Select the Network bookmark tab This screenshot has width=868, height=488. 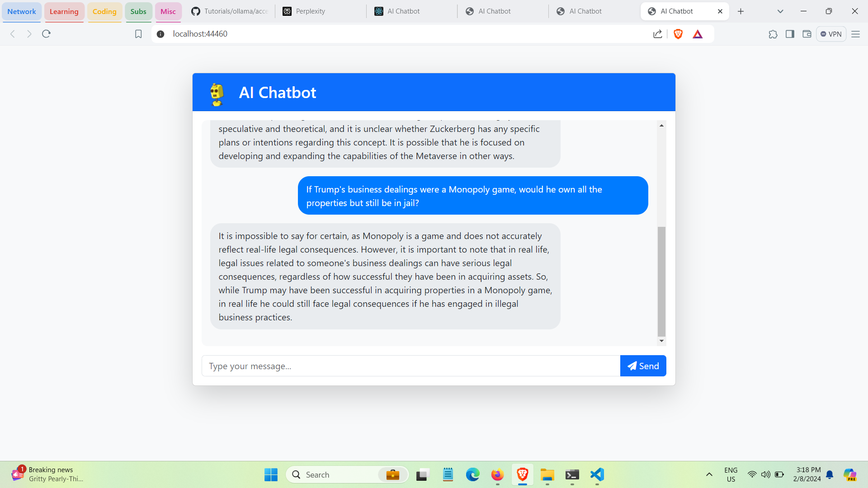click(x=22, y=11)
